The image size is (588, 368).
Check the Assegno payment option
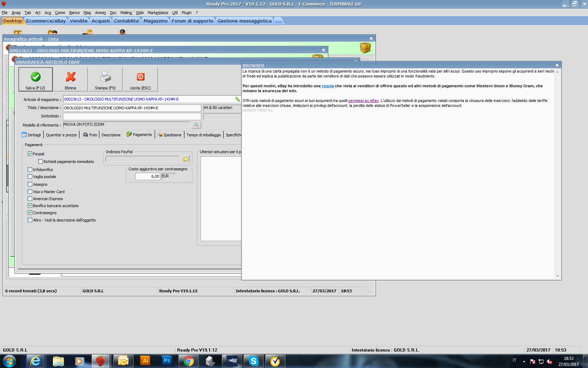[x=30, y=184]
